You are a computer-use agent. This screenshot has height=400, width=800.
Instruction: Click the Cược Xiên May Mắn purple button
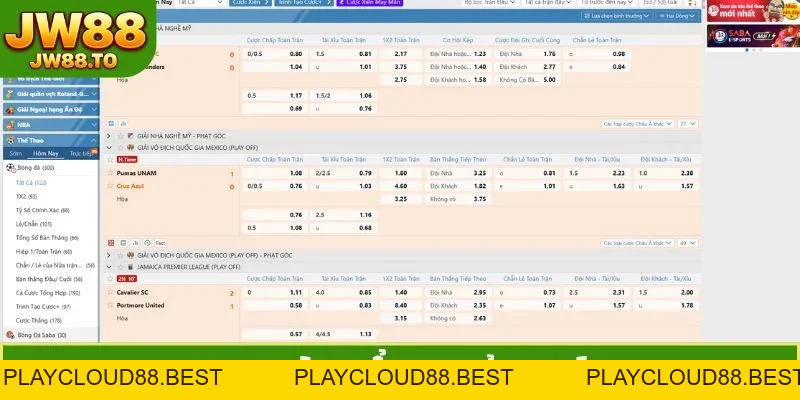pyautogui.click(x=370, y=3)
